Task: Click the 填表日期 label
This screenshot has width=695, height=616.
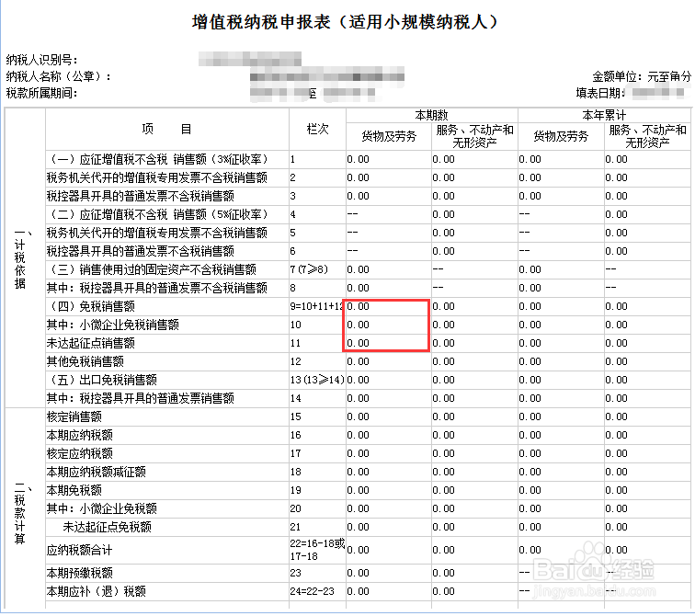Action: click(x=600, y=93)
